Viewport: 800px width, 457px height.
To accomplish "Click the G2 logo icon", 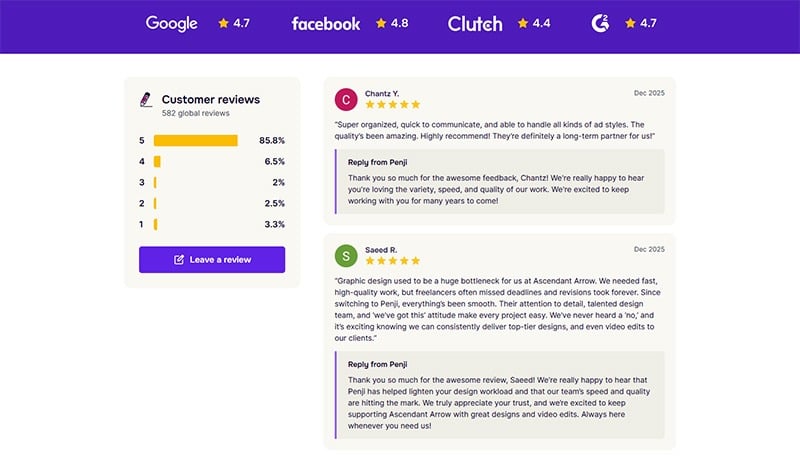I will point(601,22).
